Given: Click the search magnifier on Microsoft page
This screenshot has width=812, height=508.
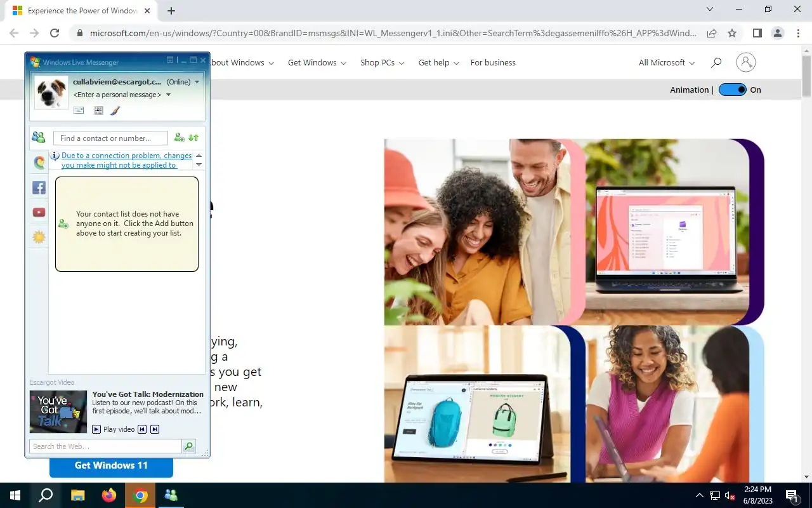Looking at the screenshot, I should 716,62.
